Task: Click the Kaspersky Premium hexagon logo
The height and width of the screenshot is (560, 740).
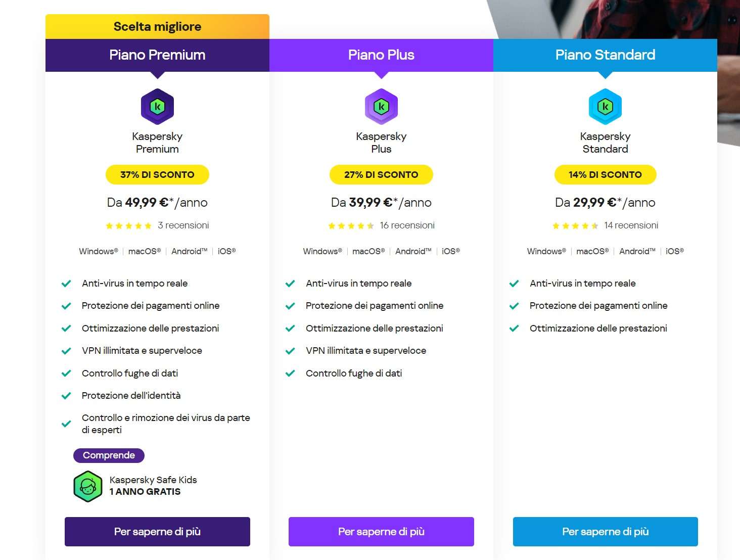Action: pyautogui.click(x=157, y=107)
